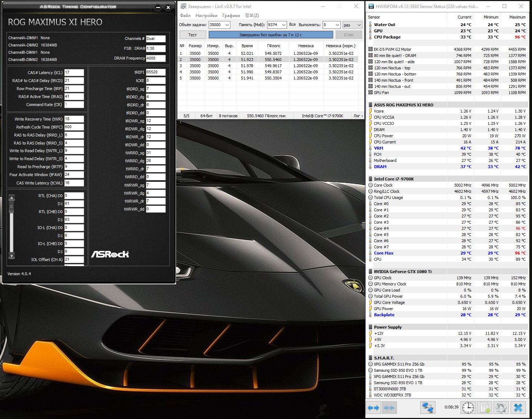The width and height of the screenshot is (532, 419).
Task: Expand the Память (МиБ) dropdown
Action: [283, 25]
